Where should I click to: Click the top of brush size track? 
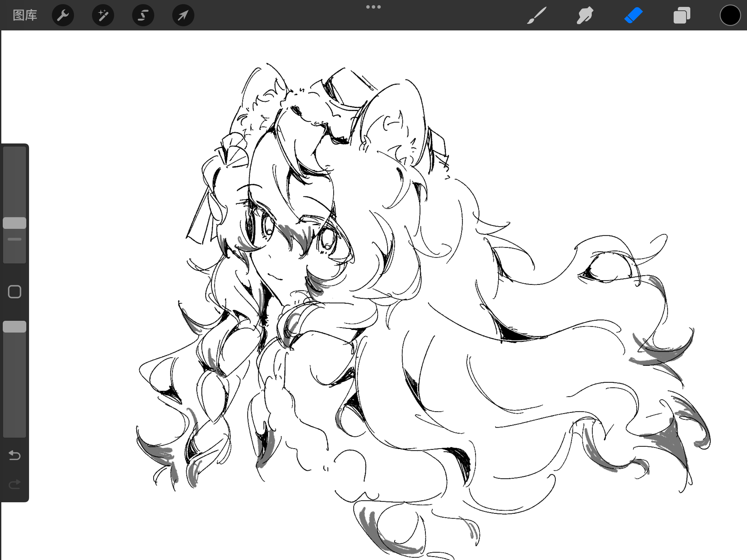coord(15,152)
